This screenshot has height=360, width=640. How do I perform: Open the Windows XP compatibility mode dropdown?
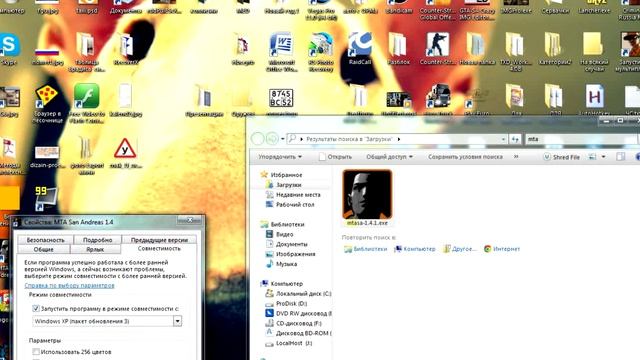tap(177, 321)
